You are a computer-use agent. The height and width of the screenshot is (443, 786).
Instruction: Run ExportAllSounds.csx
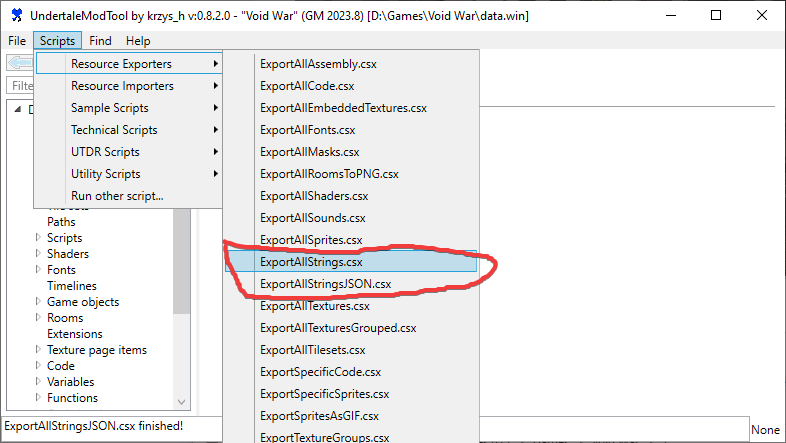351,218
